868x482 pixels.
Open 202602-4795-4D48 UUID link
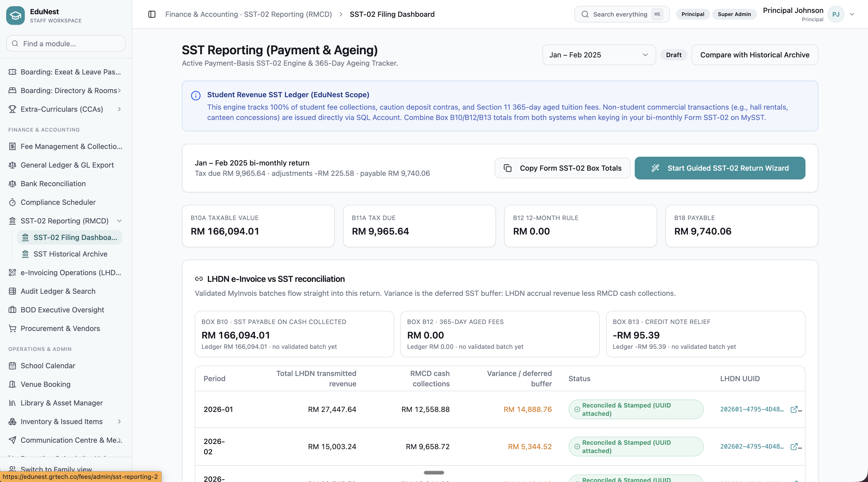pyautogui.click(x=752, y=447)
